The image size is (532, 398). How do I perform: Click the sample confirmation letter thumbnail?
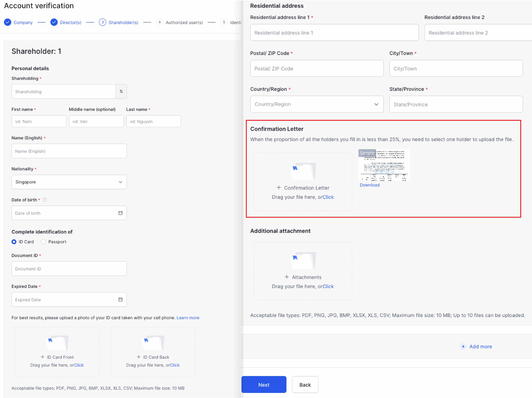[x=384, y=165]
